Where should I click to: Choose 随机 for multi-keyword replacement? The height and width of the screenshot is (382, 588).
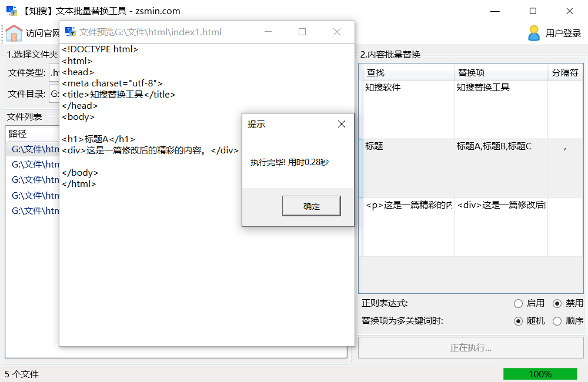[x=518, y=321]
